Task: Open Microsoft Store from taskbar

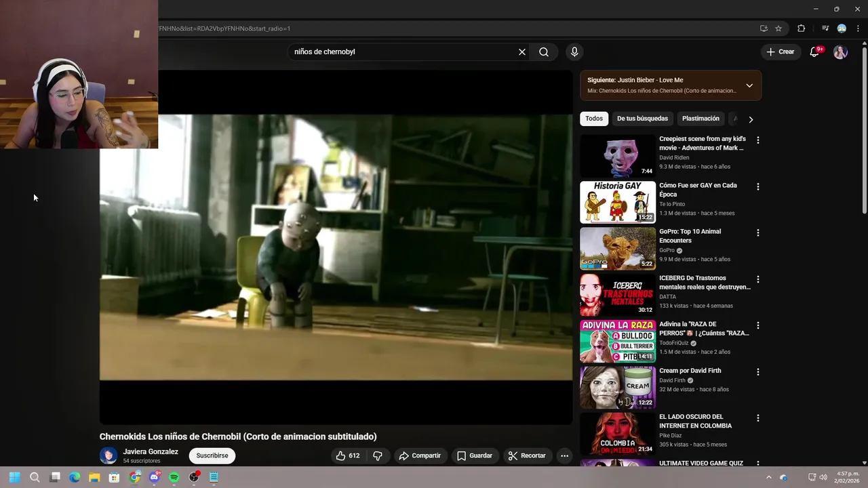Action: coord(114,477)
